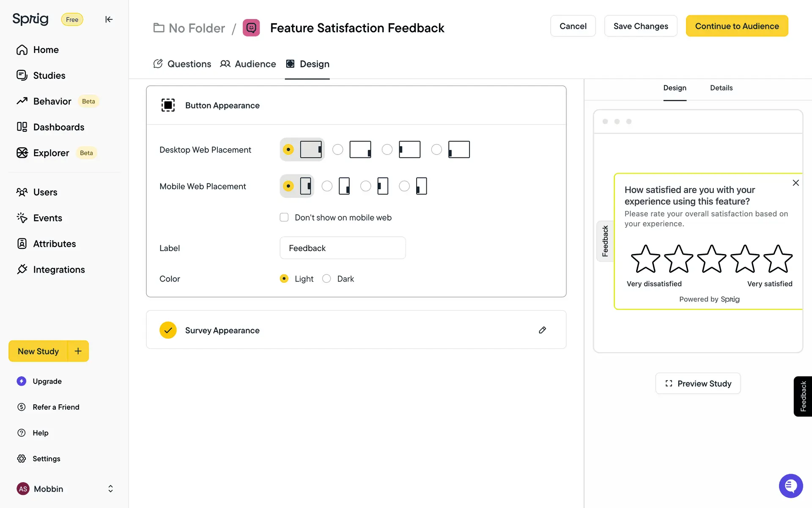Expand the Survey Appearance section
This screenshot has height=508, width=812.
coord(222,330)
